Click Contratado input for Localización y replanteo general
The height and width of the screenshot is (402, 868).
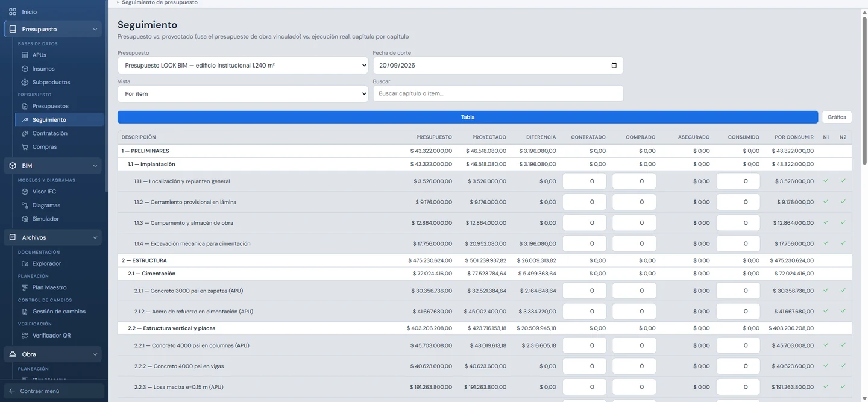pos(585,181)
